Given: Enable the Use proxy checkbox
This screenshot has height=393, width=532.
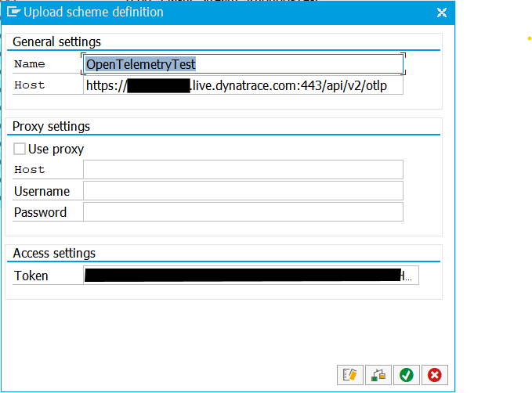Looking at the screenshot, I should click(x=20, y=149).
